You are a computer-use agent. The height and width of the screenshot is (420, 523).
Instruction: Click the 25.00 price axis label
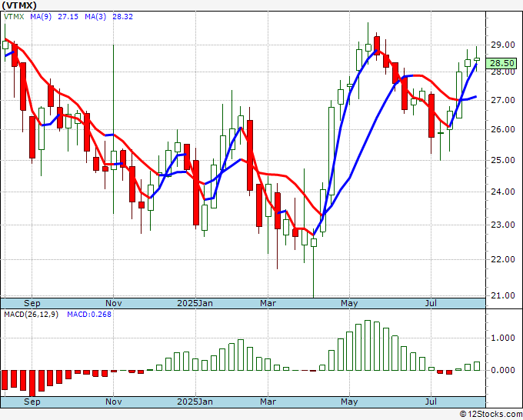coord(502,160)
